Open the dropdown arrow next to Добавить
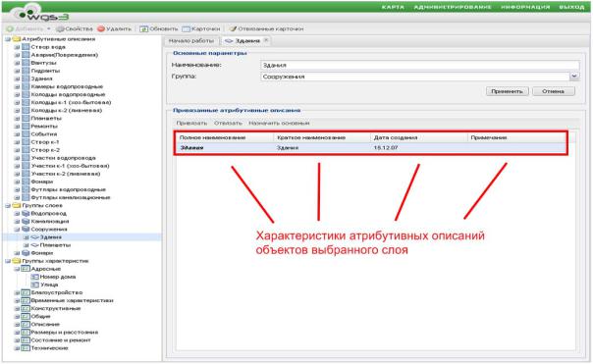Screen dimensions: 593x364 pyautogui.click(x=49, y=28)
